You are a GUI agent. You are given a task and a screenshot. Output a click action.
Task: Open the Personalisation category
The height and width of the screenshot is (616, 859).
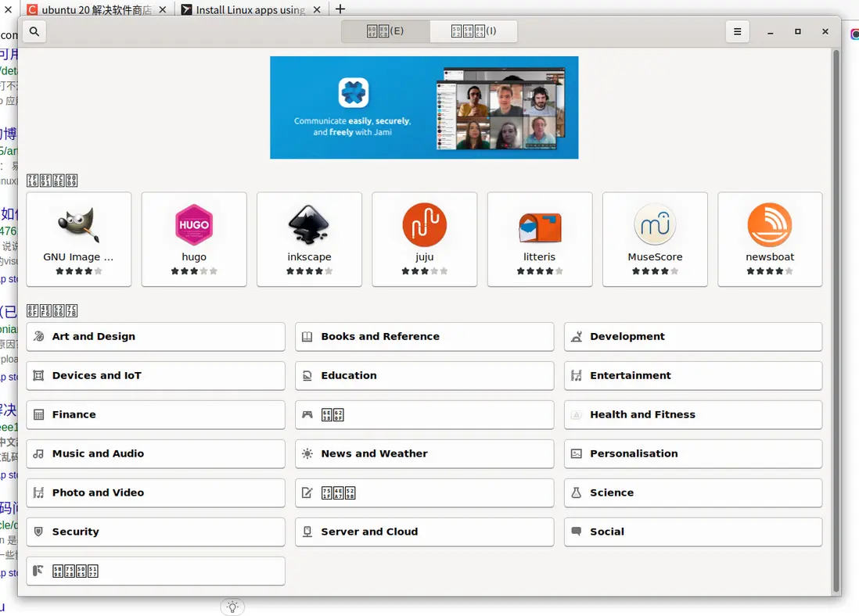[x=693, y=454]
